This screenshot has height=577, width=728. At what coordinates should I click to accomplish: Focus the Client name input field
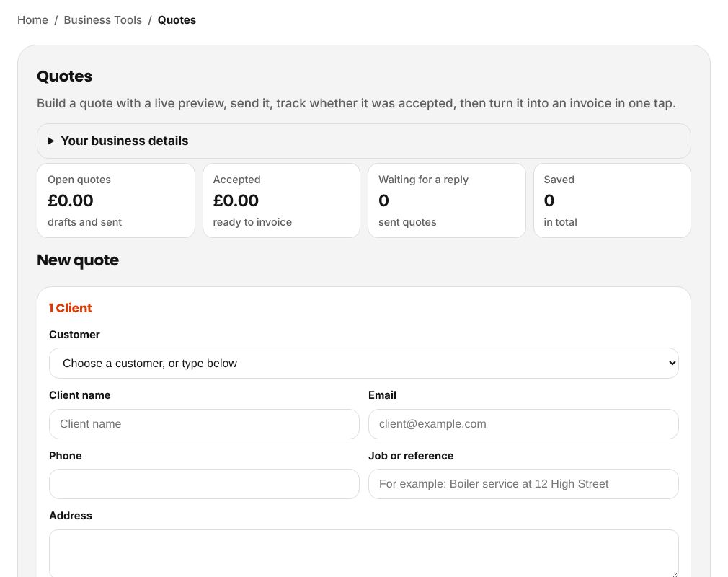(x=204, y=423)
